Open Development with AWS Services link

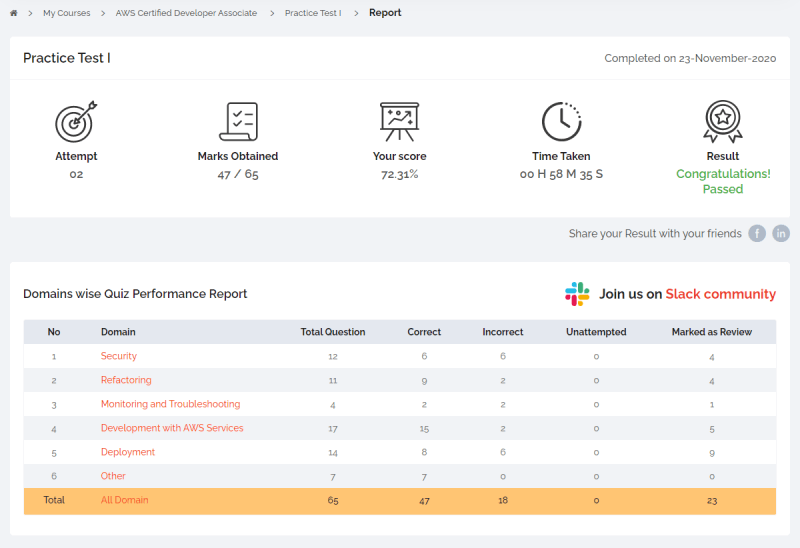(172, 428)
